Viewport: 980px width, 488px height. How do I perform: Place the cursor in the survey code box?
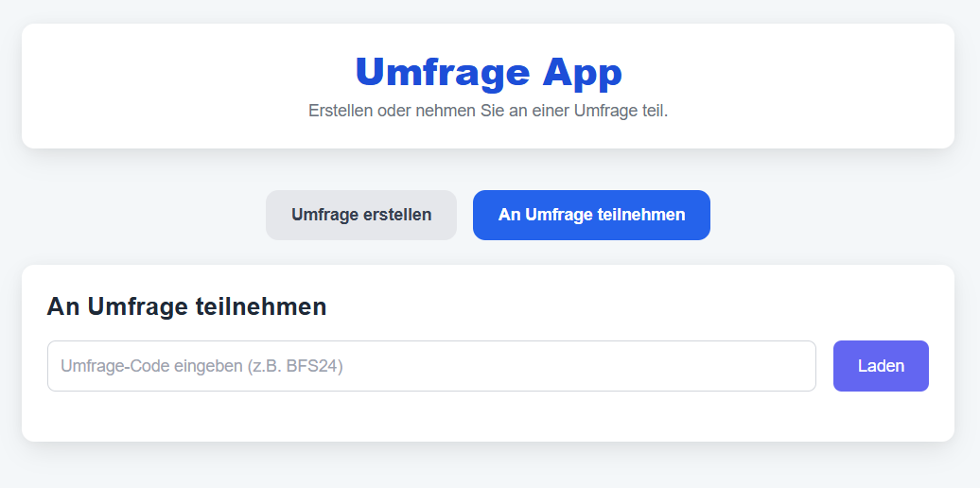tap(431, 366)
